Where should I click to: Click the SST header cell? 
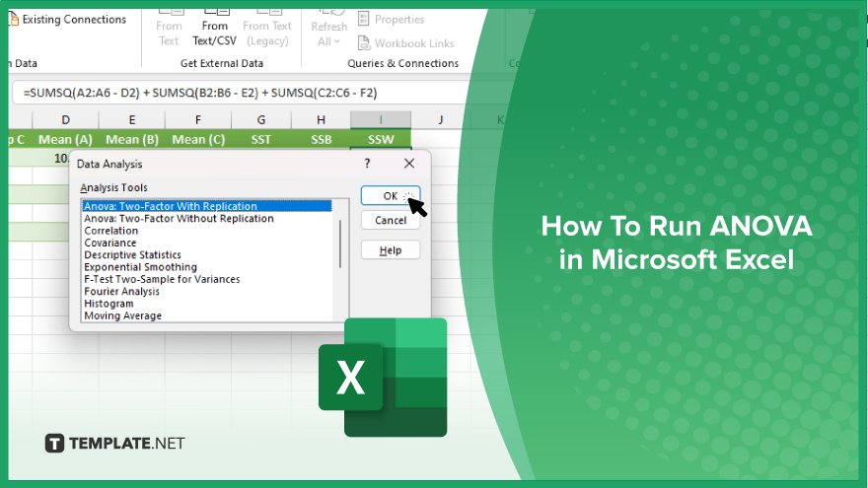coord(261,139)
